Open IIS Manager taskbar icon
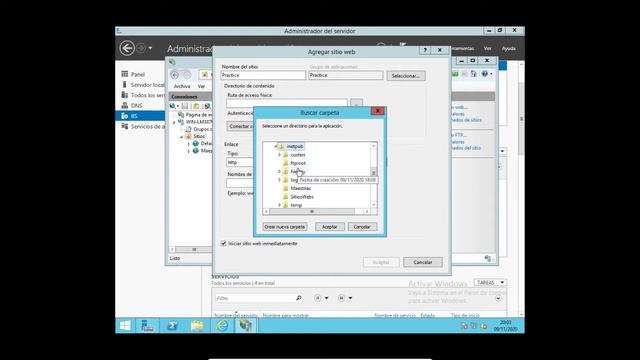Viewport: 640px width, 360px height. point(246,325)
